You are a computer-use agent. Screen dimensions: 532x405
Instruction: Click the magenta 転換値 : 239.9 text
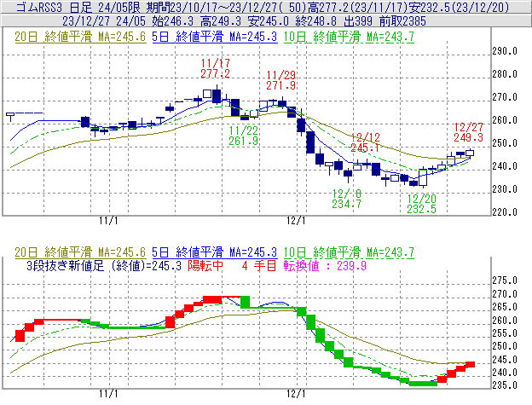click(x=325, y=265)
